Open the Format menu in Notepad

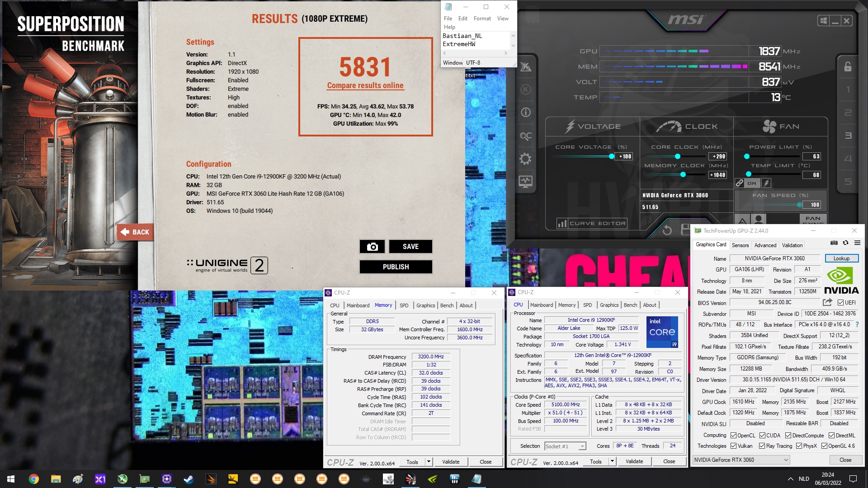(x=482, y=19)
